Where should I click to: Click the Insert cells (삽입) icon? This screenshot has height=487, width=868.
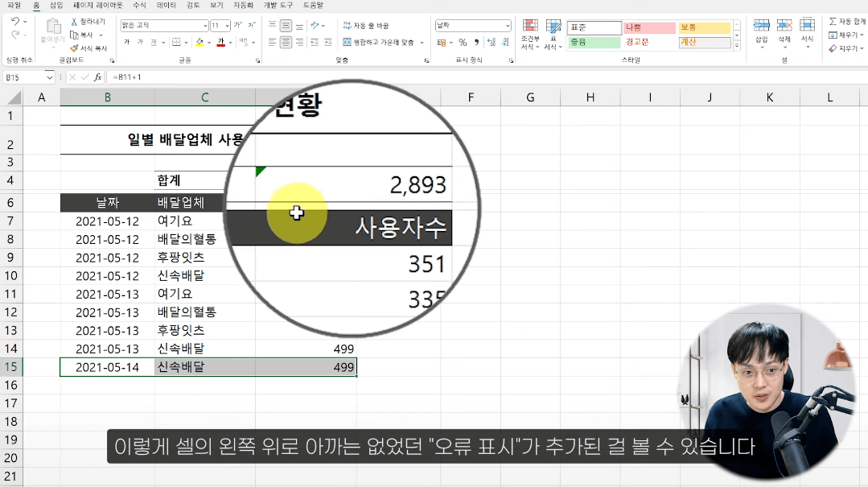762,25
